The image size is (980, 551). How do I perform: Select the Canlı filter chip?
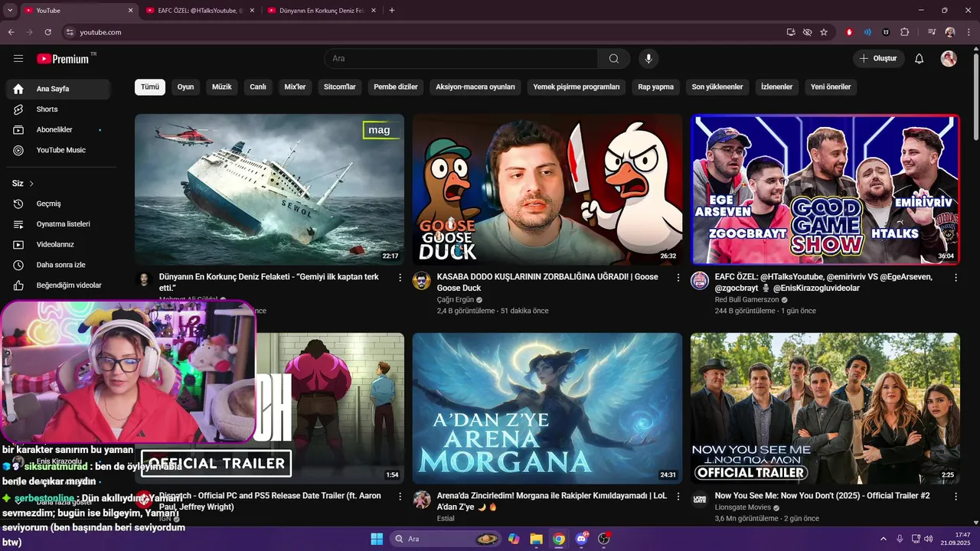(258, 87)
